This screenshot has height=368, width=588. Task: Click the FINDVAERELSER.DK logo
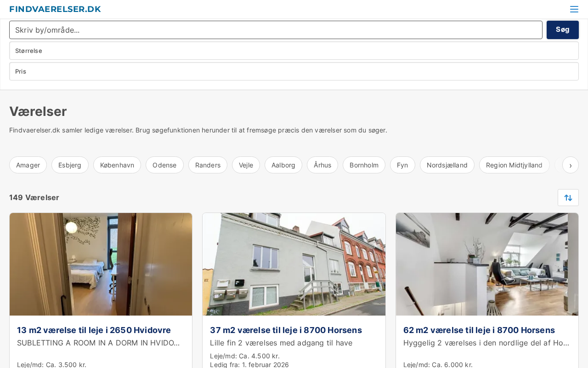click(55, 9)
